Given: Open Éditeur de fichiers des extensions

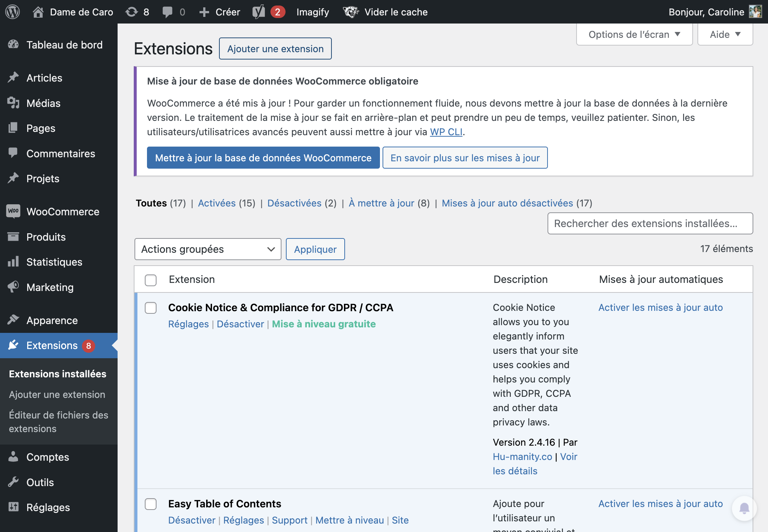Looking at the screenshot, I should pyautogui.click(x=59, y=422).
